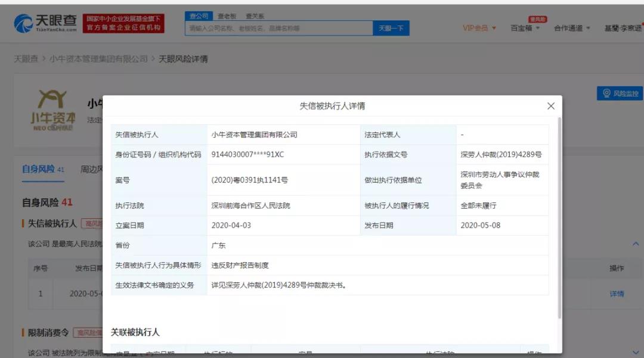Click the user account name in header
The width and height of the screenshot is (644, 358).
point(623,28)
